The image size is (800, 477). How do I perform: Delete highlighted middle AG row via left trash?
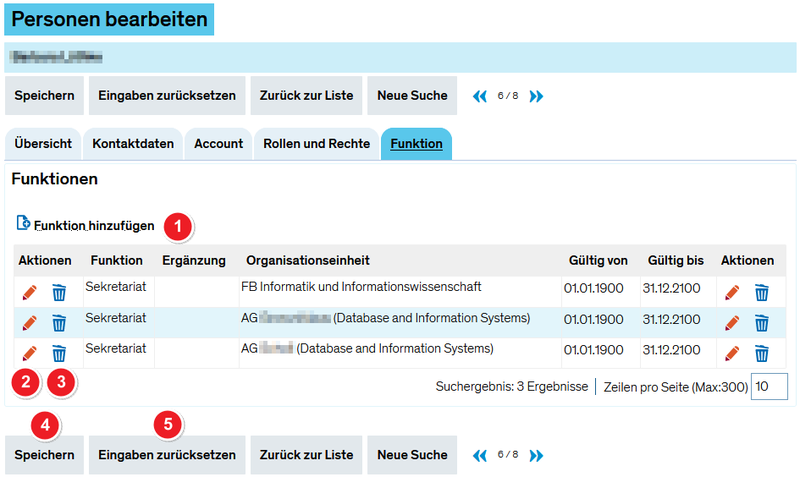coord(59,323)
